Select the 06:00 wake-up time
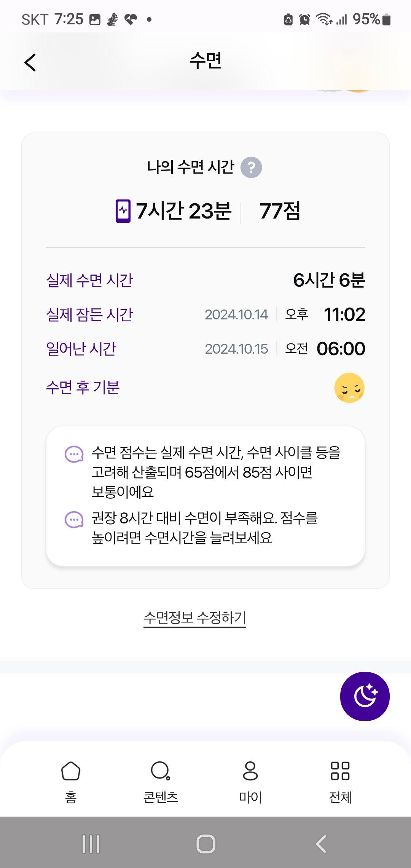The width and height of the screenshot is (411, 868). click(341, 349)
